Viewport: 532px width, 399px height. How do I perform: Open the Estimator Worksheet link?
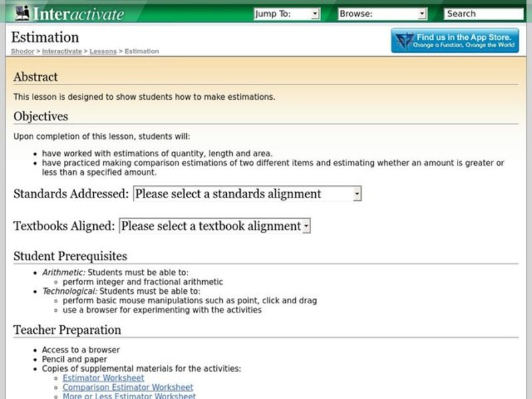pos(103,378)
